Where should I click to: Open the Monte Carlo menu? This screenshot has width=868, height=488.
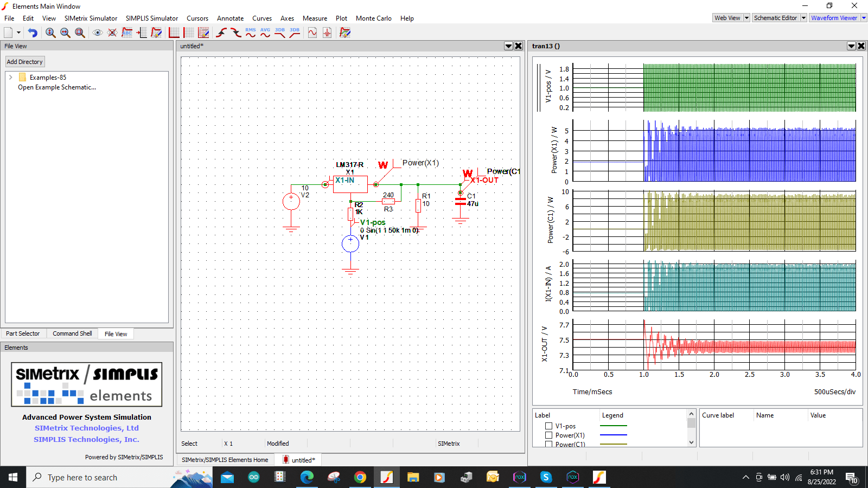[373, 18]
